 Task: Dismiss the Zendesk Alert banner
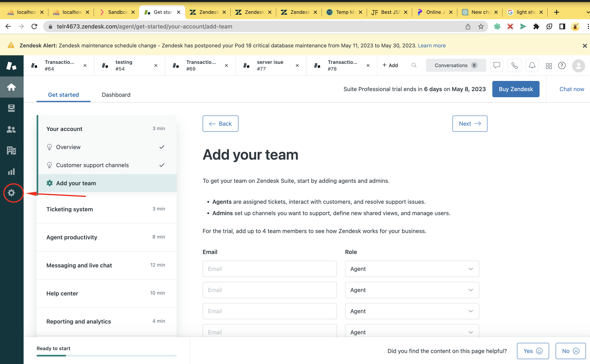(x=585, y=46)
